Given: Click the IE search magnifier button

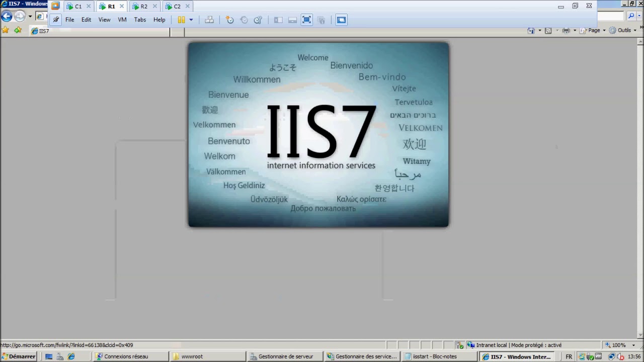Looking at the screenshot, I should pyautogui.click(x=631, y=16).
